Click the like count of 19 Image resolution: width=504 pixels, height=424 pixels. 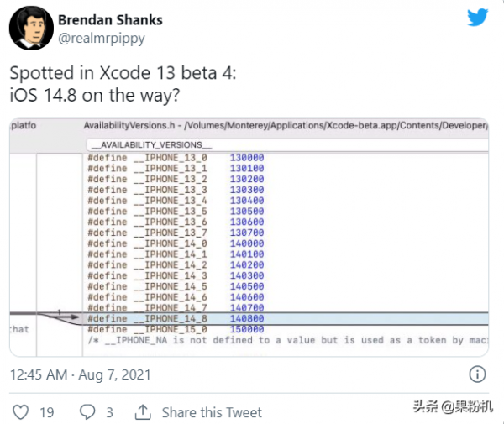[47, 412]
